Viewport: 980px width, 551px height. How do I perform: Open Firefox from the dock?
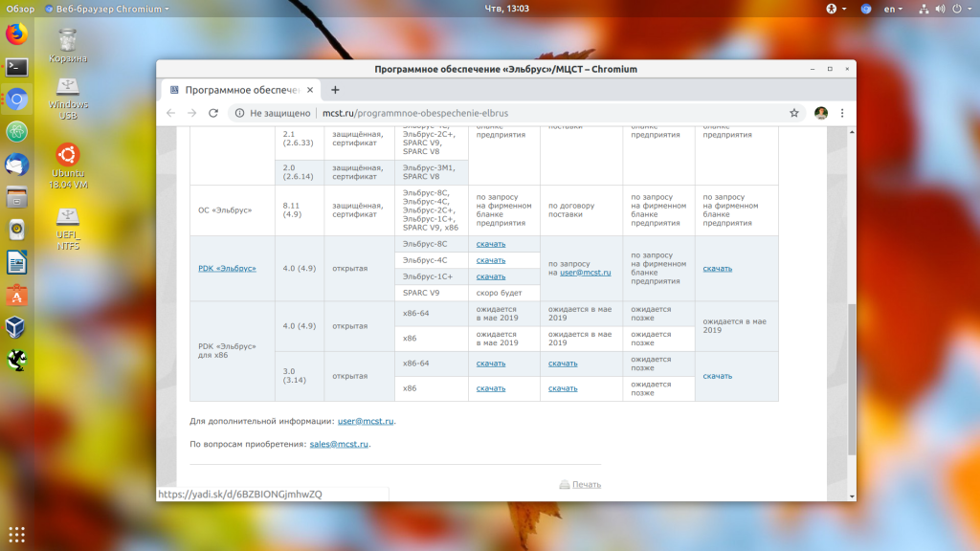point(17,33)
